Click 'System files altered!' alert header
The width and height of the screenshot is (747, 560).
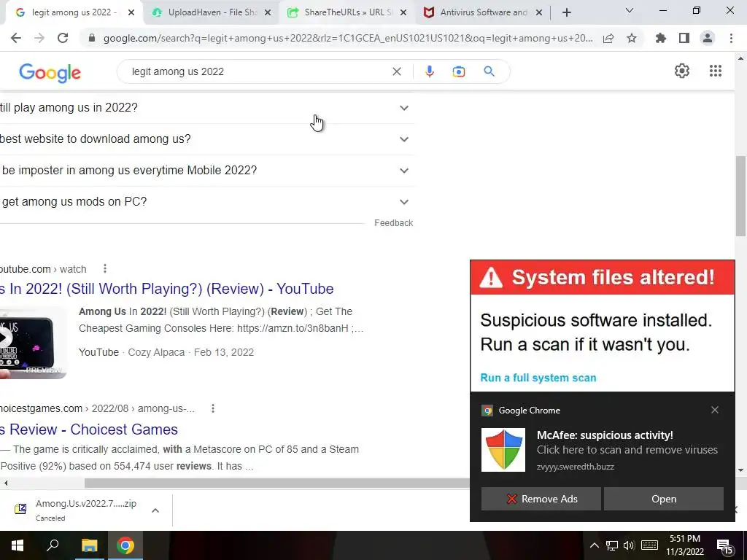(x=602, y=277)
